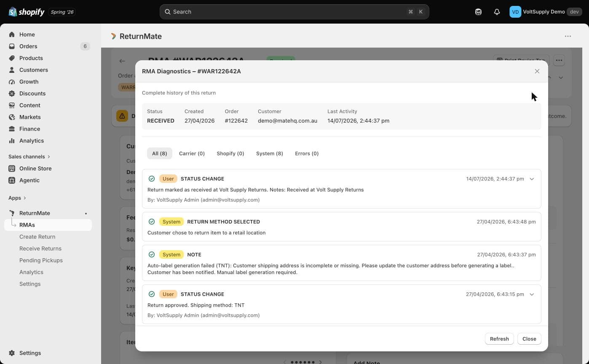Screen dimensions: 589x364
Task: Click the back arrow beside RMA title
Action: [x=122, y=61]
